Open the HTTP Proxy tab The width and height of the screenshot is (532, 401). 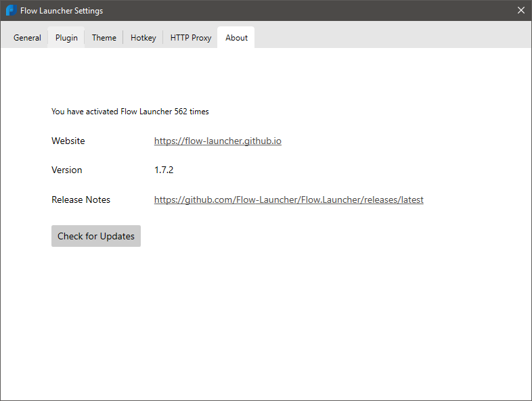(x=191, y=38)
